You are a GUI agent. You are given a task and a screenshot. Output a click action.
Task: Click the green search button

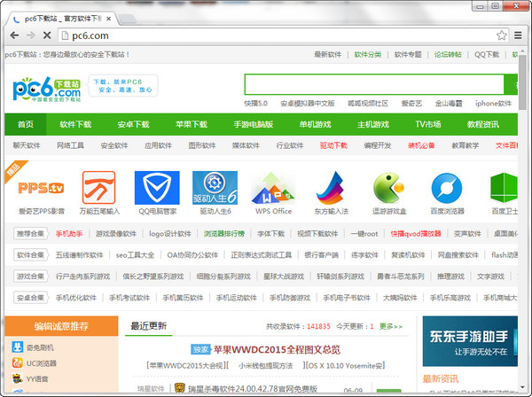point(511,84)
